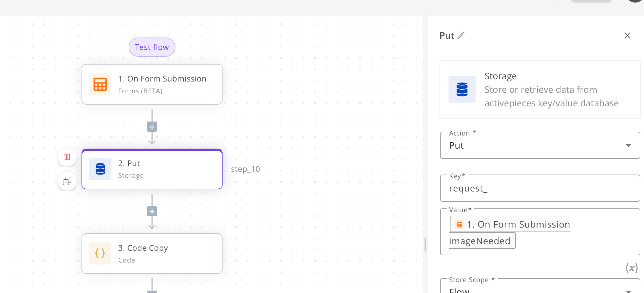Click the Storage piece info card
Screen dimensions: 644x293
click(540, 89)
